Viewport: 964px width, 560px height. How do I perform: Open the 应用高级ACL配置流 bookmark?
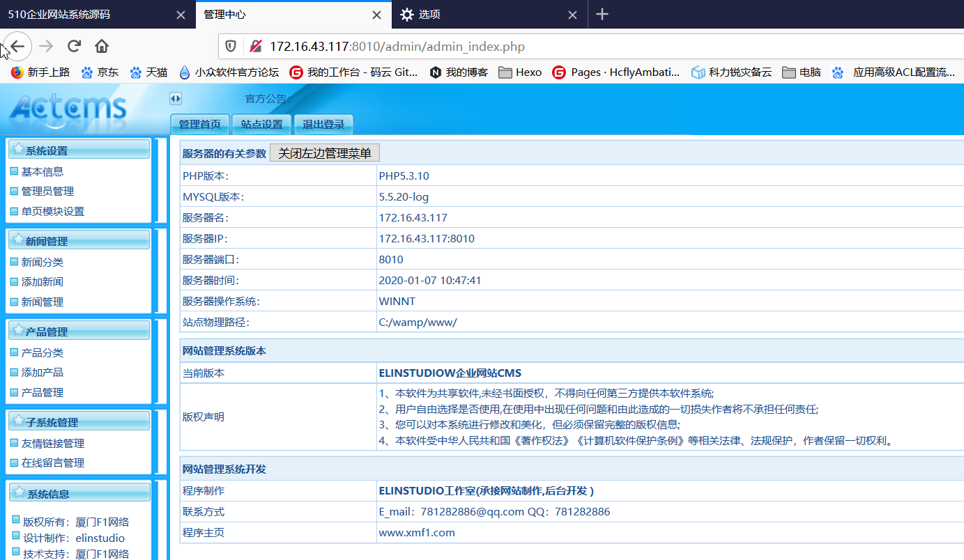point(894,72)
